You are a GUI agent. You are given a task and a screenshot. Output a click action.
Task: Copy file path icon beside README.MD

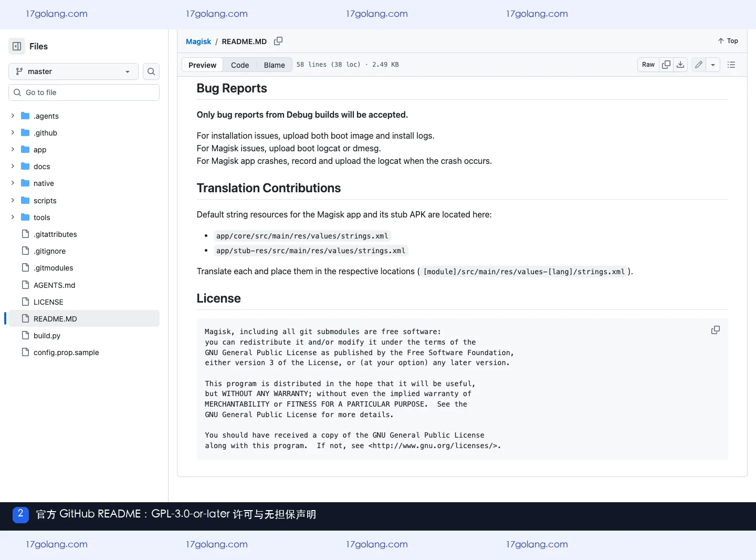pos(278,41)
